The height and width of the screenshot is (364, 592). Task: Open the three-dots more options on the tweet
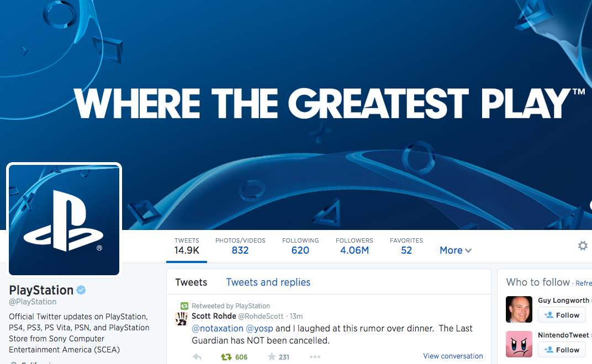coord(315,356)
